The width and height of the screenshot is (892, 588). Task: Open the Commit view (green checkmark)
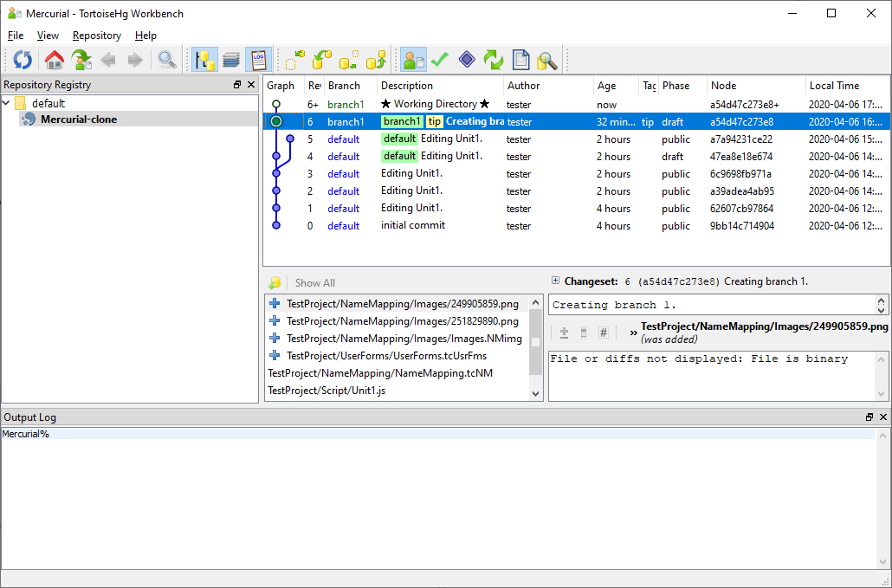[x=440, y=60]
